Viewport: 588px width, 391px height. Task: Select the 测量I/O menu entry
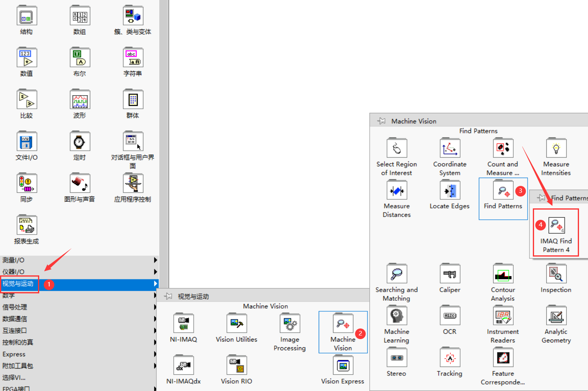pos(79,260)
